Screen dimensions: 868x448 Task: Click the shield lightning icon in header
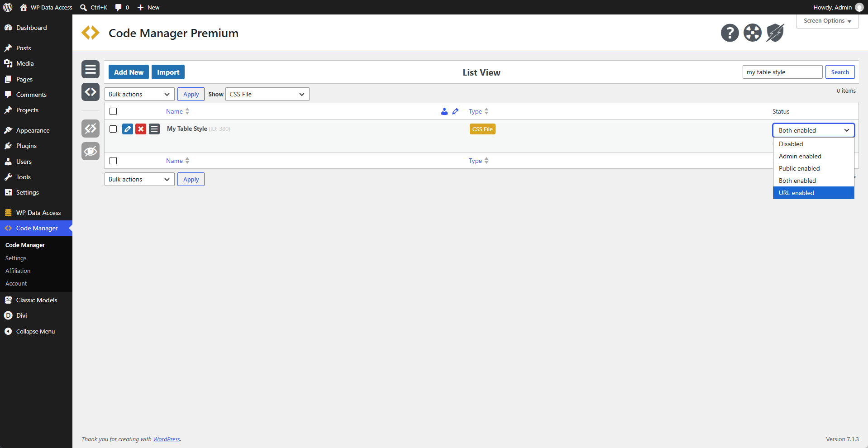[x=775, y=33]
